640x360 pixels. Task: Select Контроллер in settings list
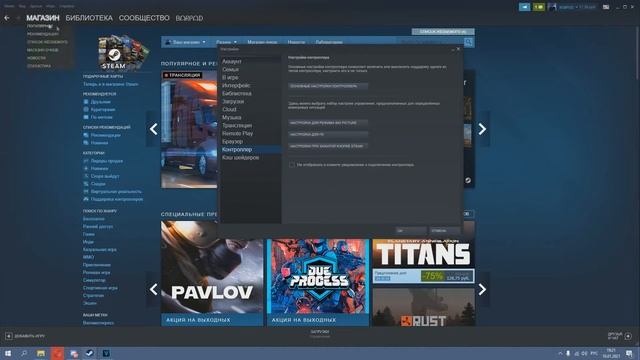click(251, 149)
